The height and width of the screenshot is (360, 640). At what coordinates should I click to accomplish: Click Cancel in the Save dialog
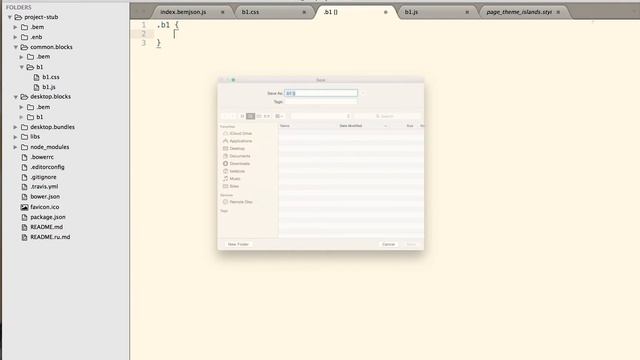tap(389, 244)
